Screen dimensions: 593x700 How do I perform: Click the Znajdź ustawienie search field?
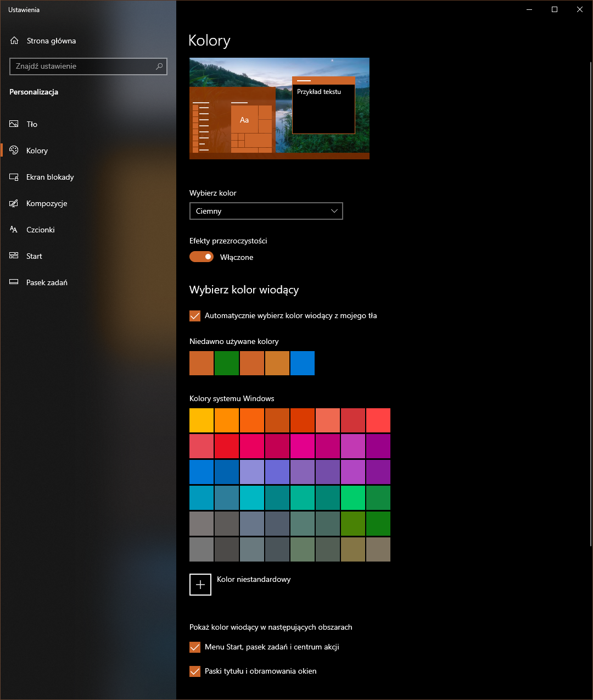click(x=82, y=66)
